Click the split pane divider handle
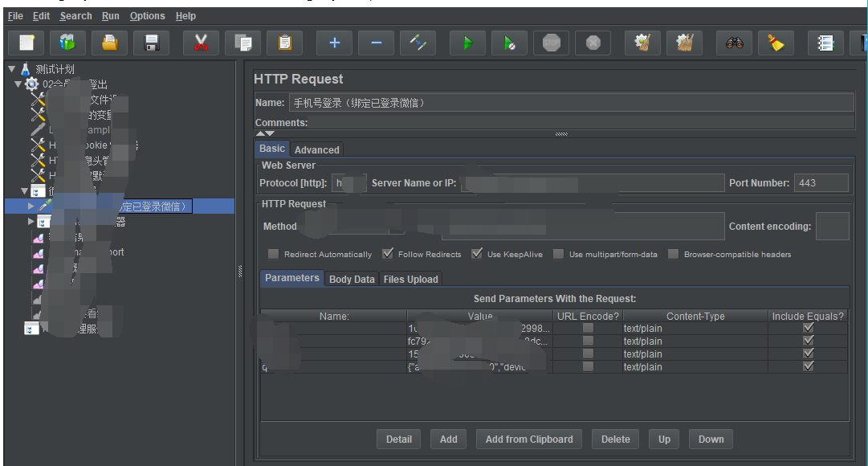 240,271
